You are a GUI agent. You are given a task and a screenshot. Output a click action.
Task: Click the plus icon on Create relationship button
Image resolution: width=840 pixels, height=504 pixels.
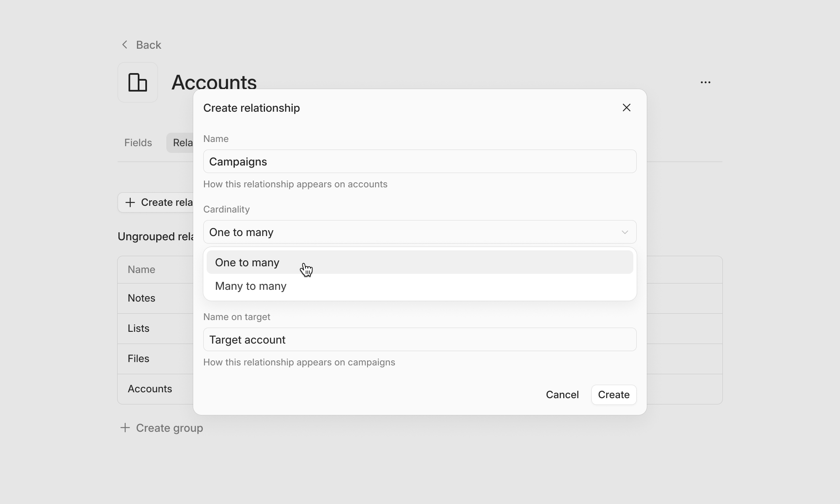130,202
